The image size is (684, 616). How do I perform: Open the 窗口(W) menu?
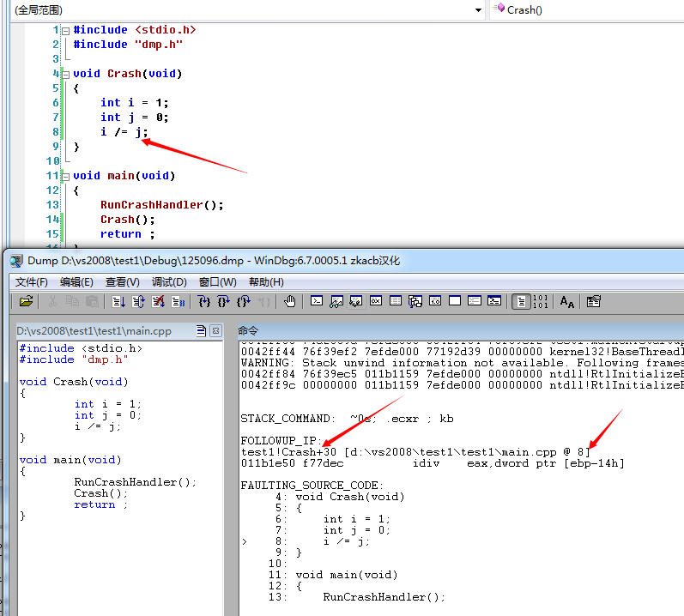pyautogui.click(x=218, y=282)
